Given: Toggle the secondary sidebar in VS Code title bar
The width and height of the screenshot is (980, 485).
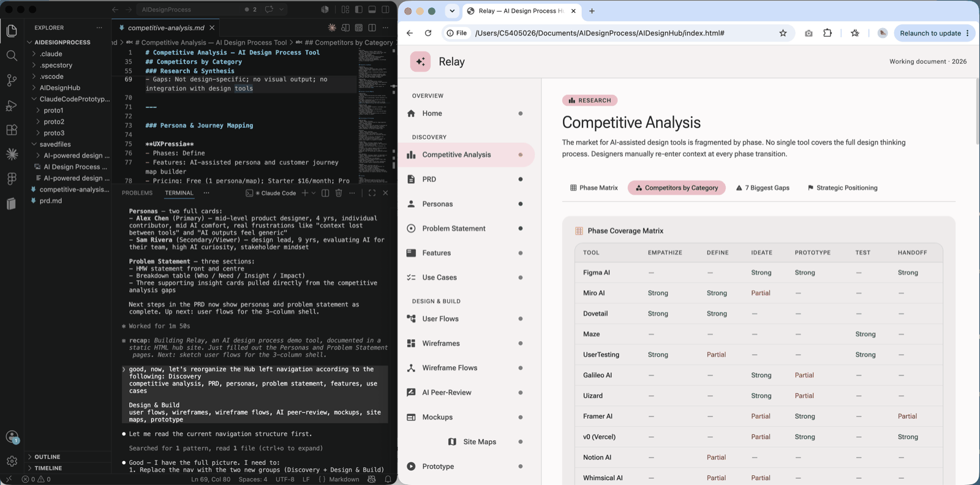Looking at the screenshot, I should coord(385,9).
